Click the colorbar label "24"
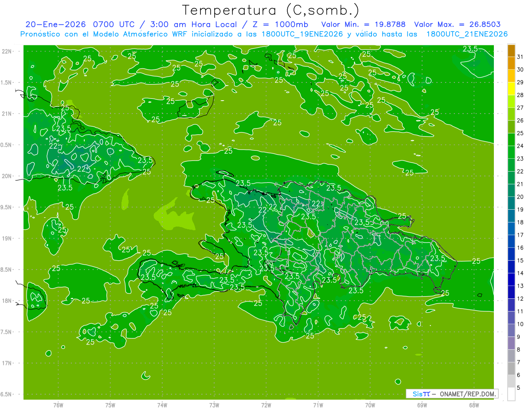The height and width of the screenshot is (411, 532). pyautogui.click(x=520, y=146)
